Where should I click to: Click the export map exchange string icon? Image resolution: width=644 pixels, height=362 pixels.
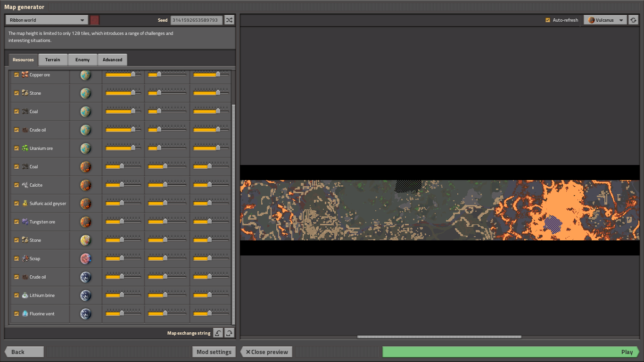point(229,333)
